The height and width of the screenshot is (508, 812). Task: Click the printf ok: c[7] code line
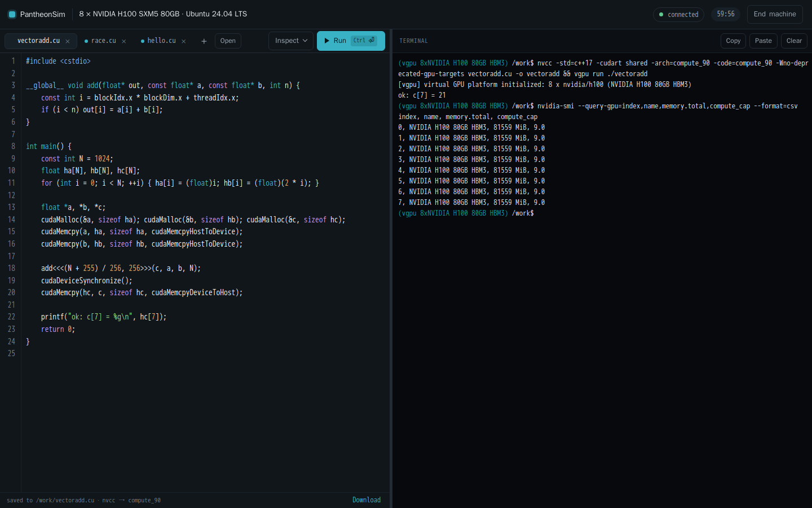point(104,317)
